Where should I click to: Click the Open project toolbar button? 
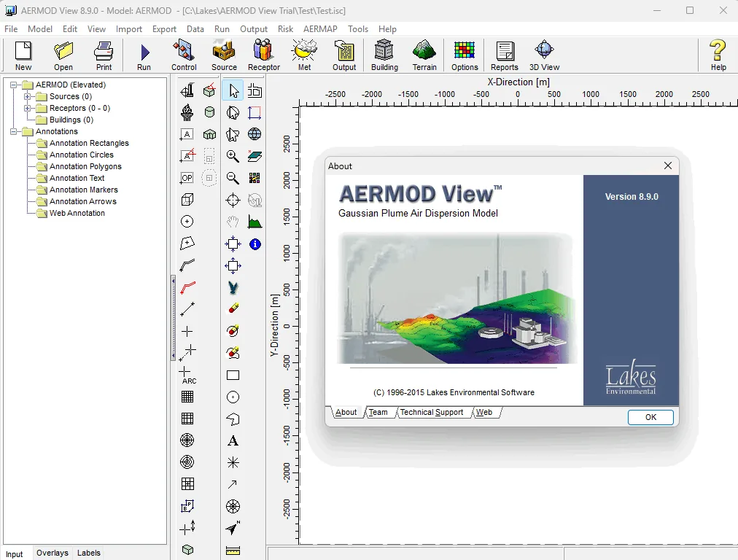[x=63, y=55]
